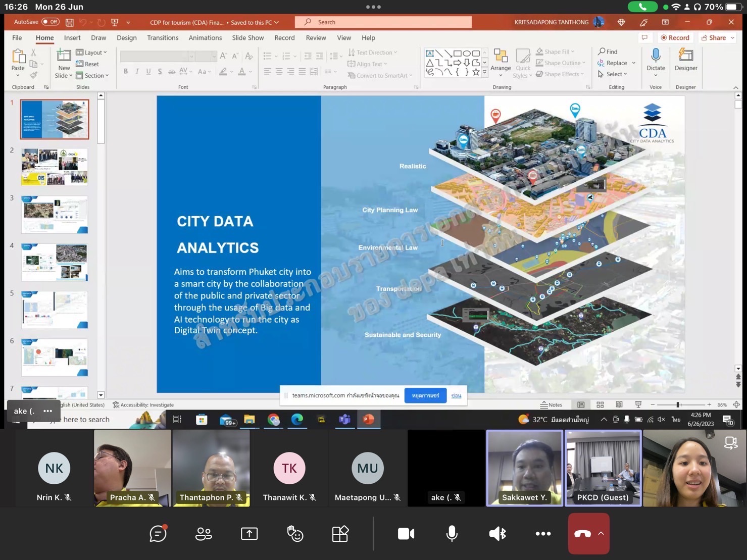Click the Dictate microphone icon

656,56
